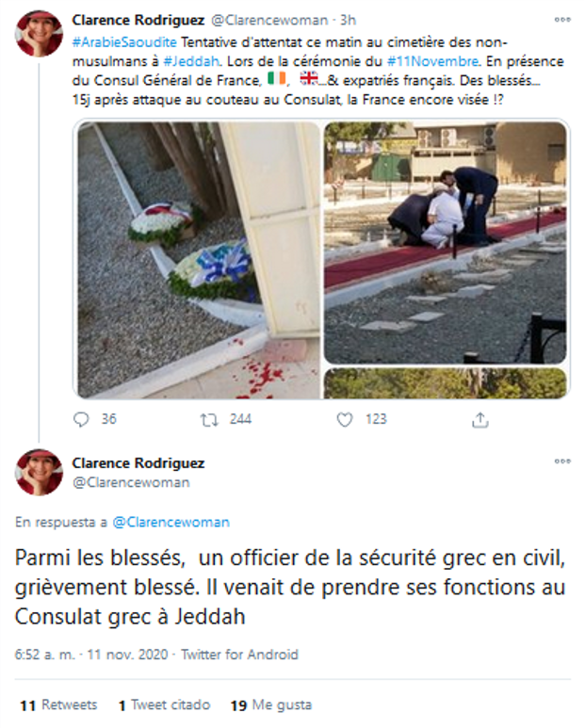Click Clarence Rodriguez's top profile avatar
This screenshot has width=585, height=728.
[x=39, y=33]
